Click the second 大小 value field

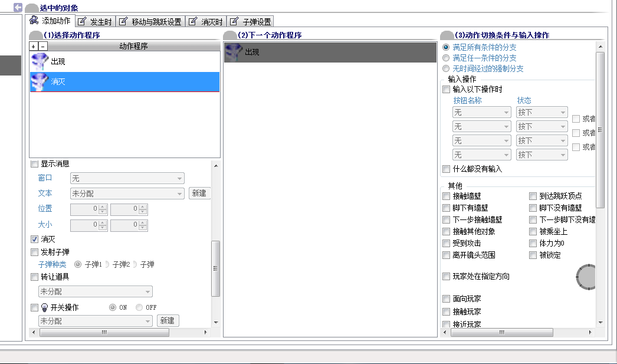pyautogui.click(x=129, y=225)
